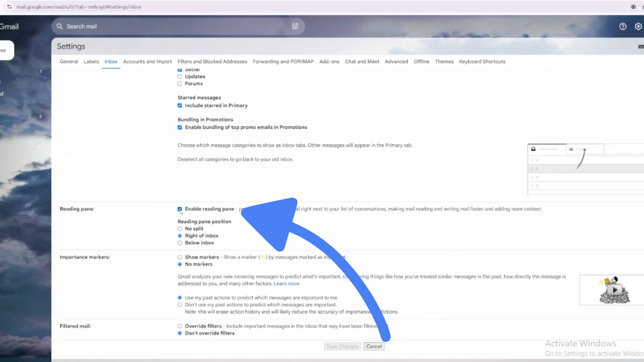This screenshot has height=362, width=644.
Task: Click the search magnifier icon
Action: click(60, 26)
